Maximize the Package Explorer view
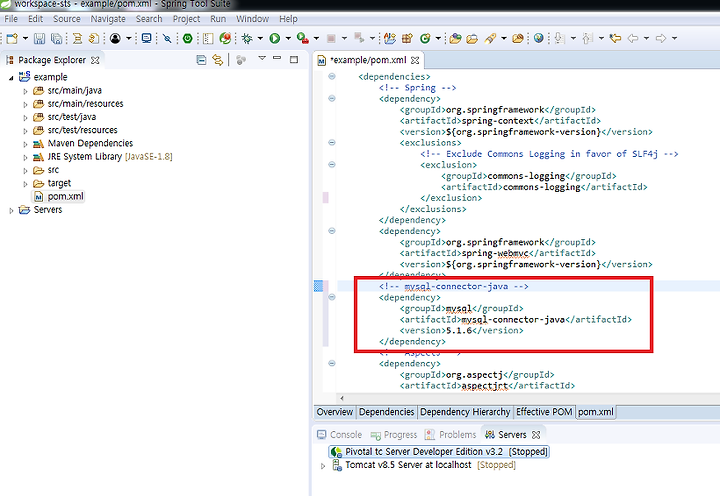Screen dimensions: 720x496 (294, 59)
